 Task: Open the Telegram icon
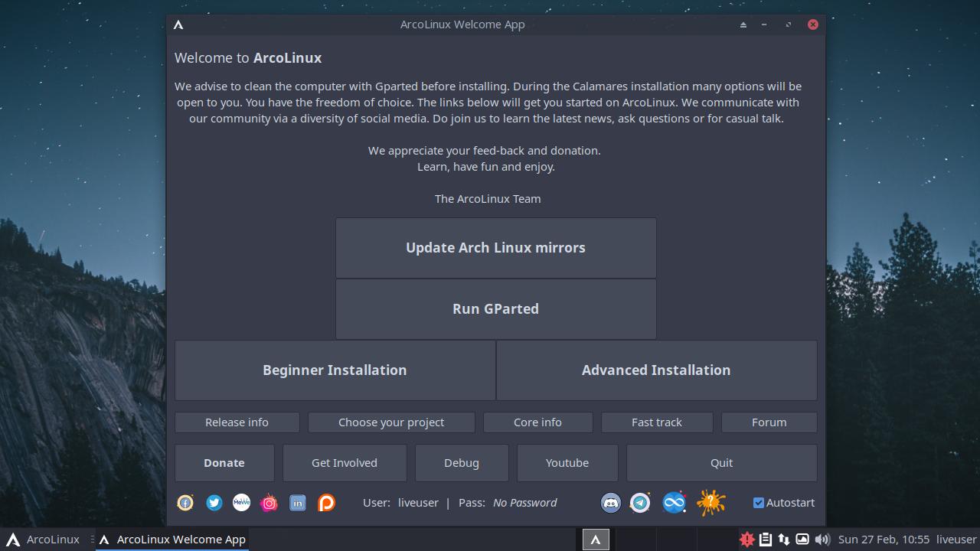click(x=640, y=503)
